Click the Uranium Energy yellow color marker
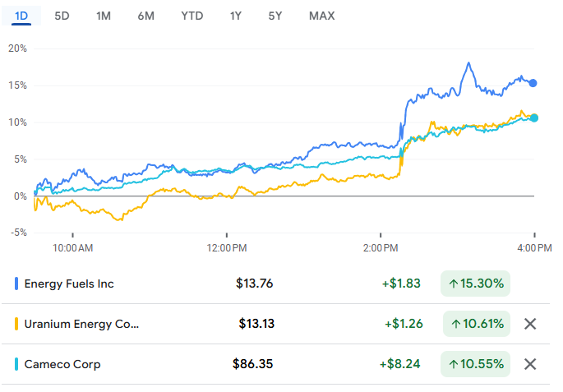Image resolution: width=563 pixels, height=392 pixels. click(x=17, y=324)
